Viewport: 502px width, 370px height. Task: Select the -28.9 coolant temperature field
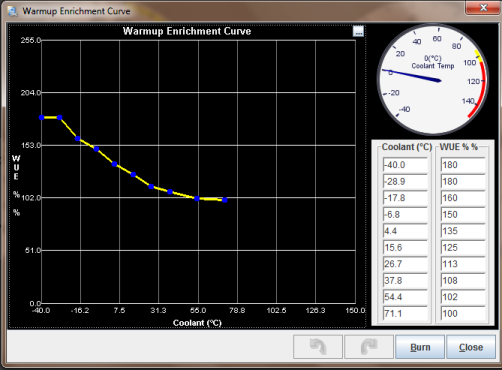tap(405, 181)
